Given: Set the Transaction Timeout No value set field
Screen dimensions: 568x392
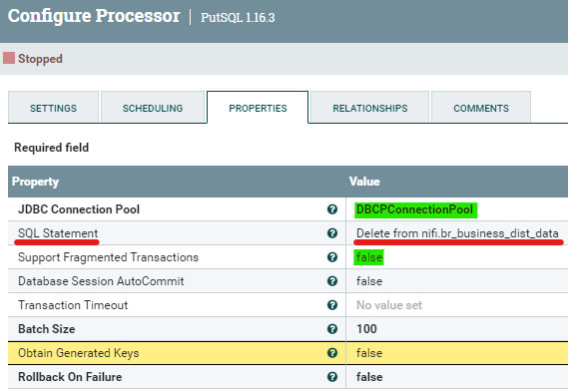Looking at the screenshot, I should (x=389, y=305).
